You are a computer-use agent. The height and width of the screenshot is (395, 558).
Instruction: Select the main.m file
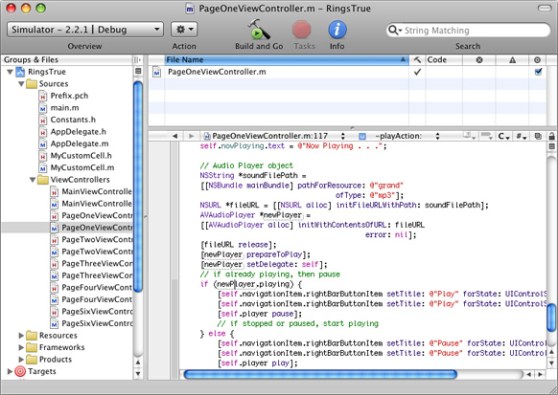[65, 108]
